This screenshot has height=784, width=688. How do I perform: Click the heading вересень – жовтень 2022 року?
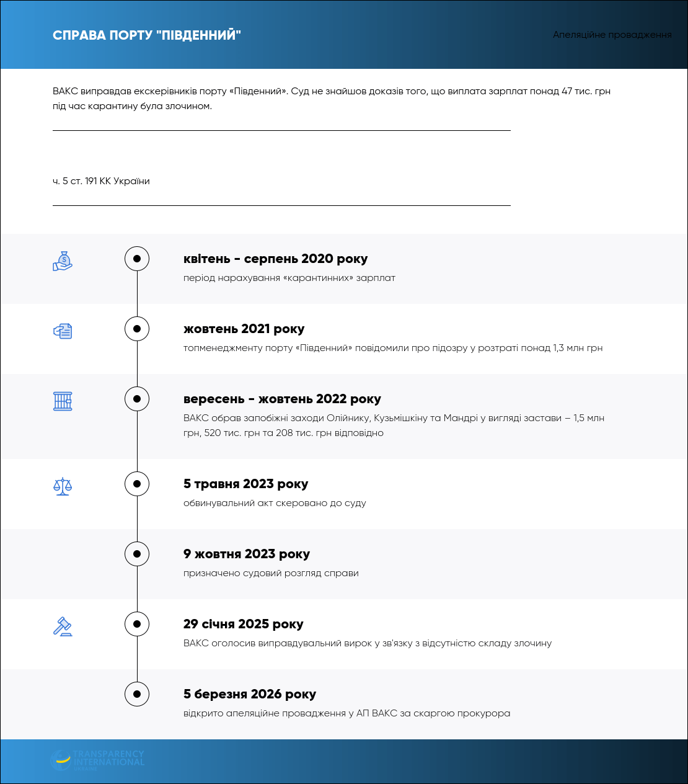click(x=283, y=399)
